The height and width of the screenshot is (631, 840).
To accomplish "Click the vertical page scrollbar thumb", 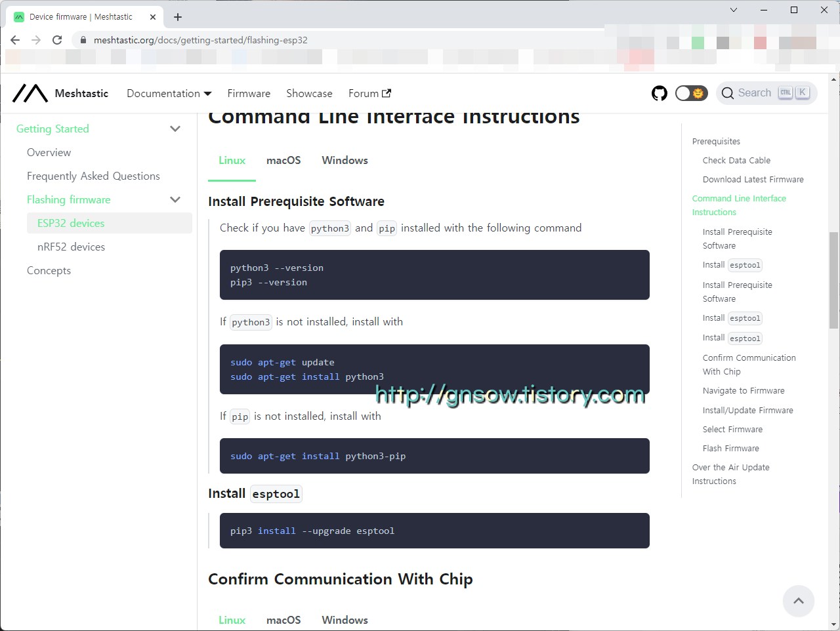I will pyautogui.click(x=833, y=280).
